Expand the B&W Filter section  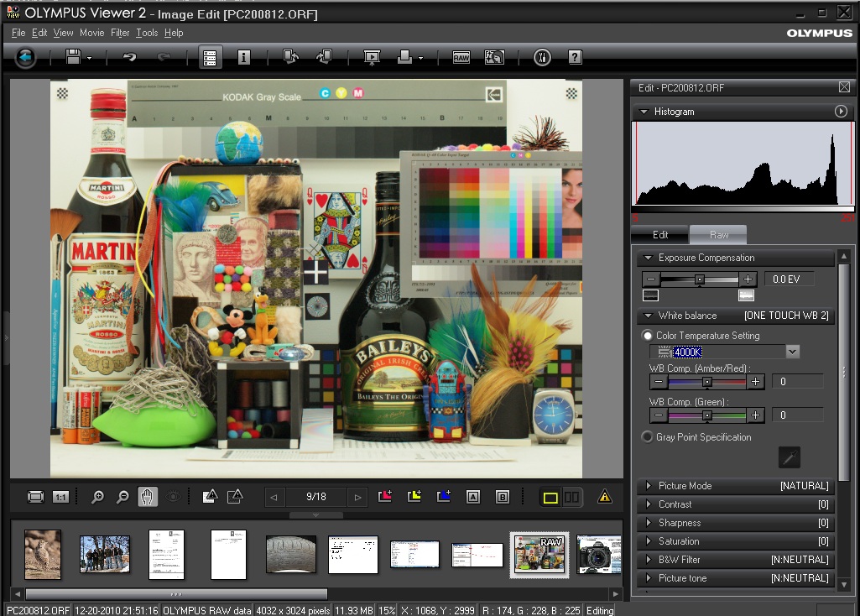click(649, 560)
